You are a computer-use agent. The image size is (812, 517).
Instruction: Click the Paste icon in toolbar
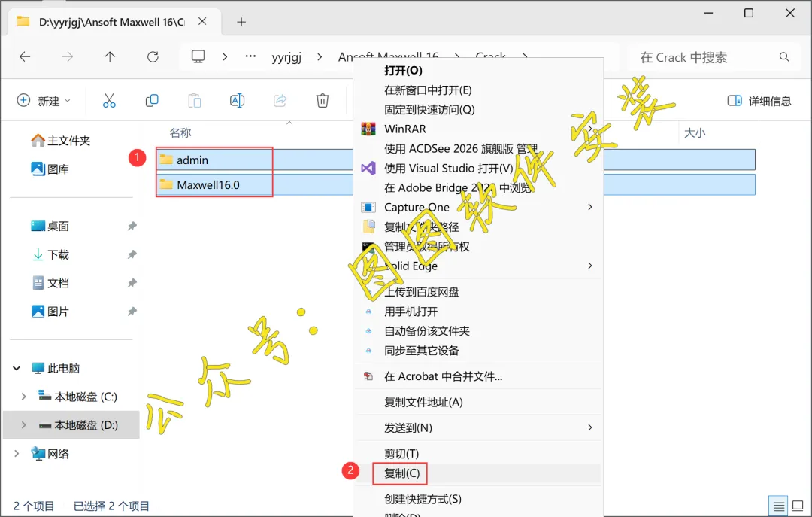coord(195,101)
